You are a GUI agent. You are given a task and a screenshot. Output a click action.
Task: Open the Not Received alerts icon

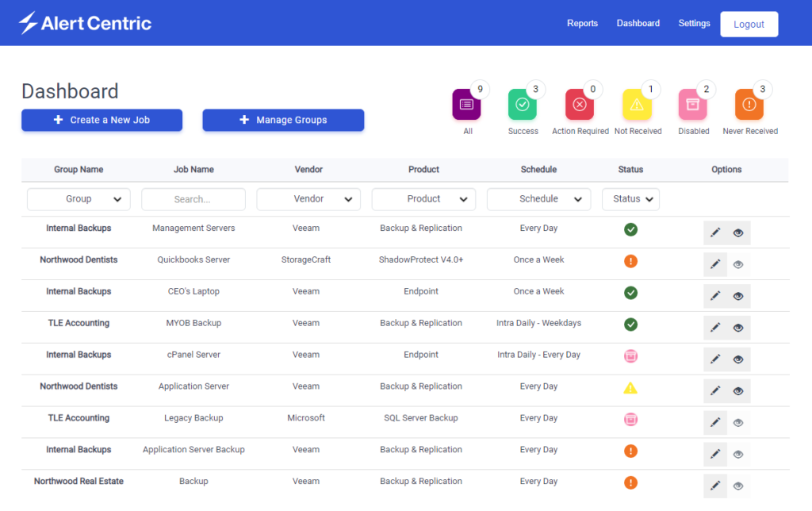coord(638,104)
